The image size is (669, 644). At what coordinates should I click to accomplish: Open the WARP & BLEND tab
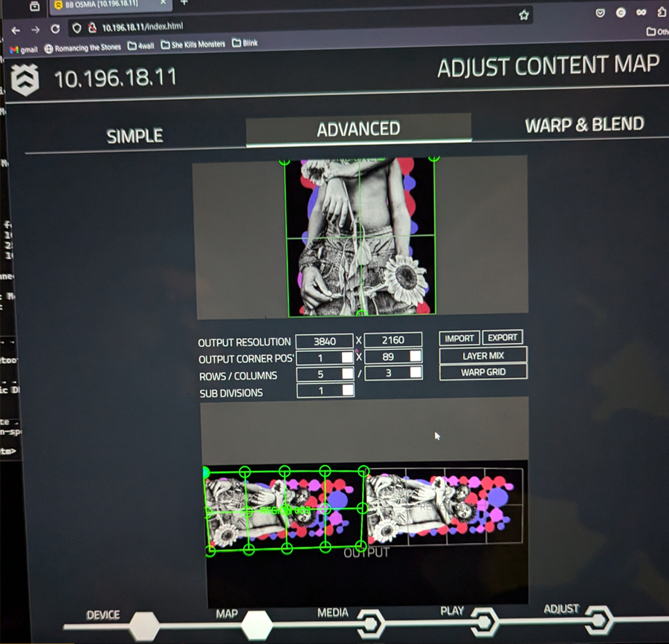click(584, 125)
